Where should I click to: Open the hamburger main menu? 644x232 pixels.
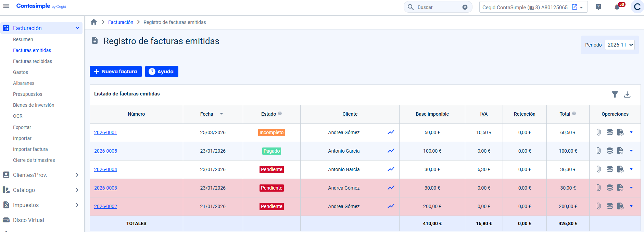[x=6, y=6]
